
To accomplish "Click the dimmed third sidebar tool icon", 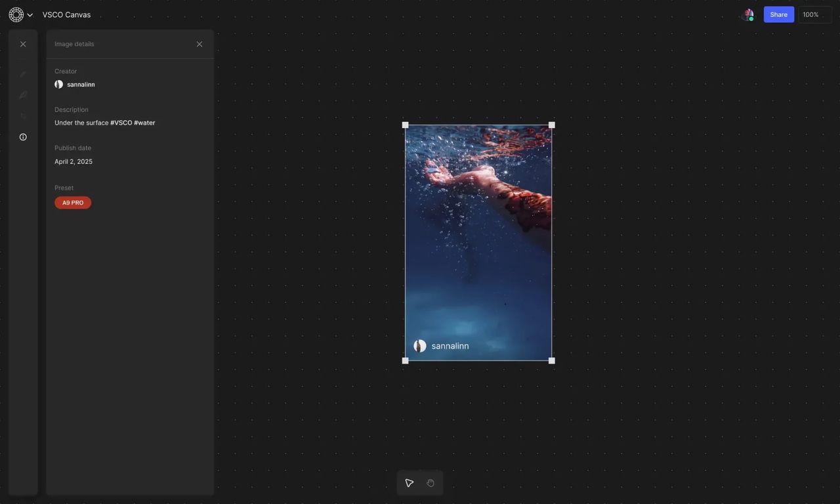I will [x=23, y=116].
